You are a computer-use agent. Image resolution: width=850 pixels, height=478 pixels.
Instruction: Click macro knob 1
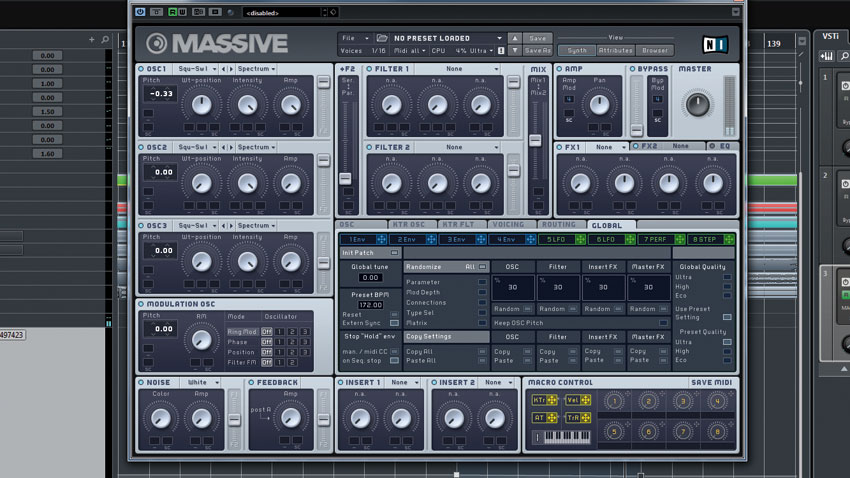tap(614, 402)
